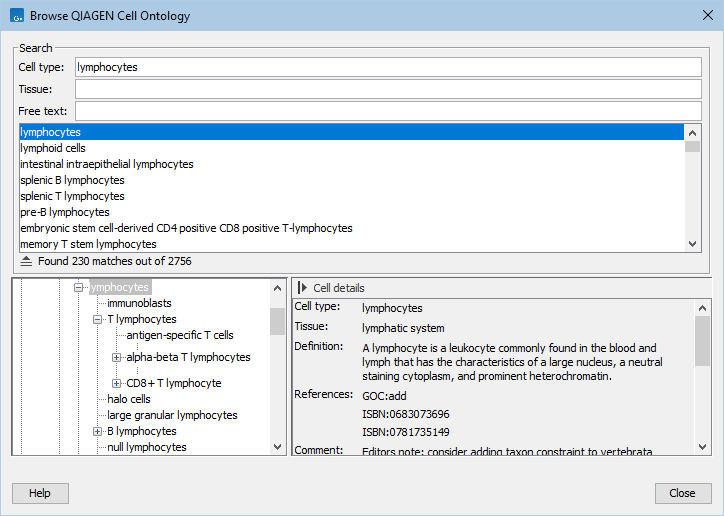Viewport: 724px width, 516px height.
Task: Pick pre-B lymphocytes in results list
Action: (64, 212)
